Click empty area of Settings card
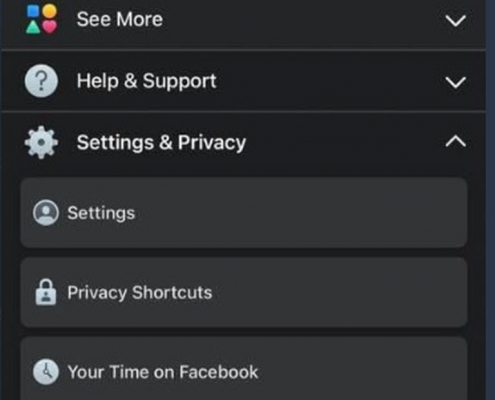Image resolution: width=495 pixels, height=400 pixels. click(x=300, y=213)
